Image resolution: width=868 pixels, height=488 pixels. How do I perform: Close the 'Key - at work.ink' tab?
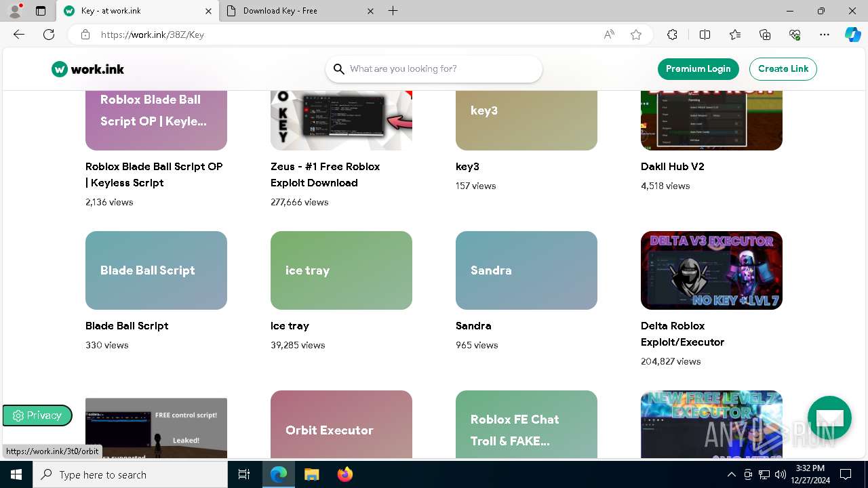(x=208, y=11)
